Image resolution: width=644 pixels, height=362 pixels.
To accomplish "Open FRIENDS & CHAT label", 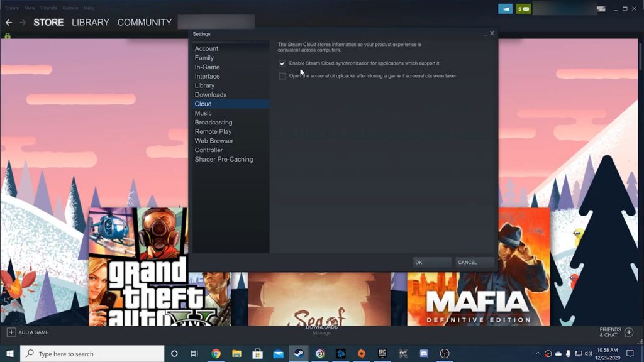I will [x=610, y=332].
